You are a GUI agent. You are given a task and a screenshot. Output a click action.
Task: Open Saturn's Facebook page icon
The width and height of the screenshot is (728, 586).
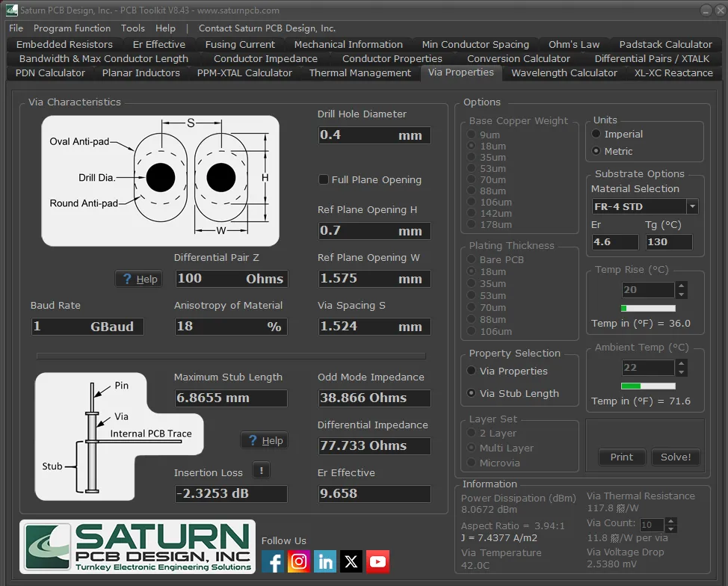coord(273,561)
